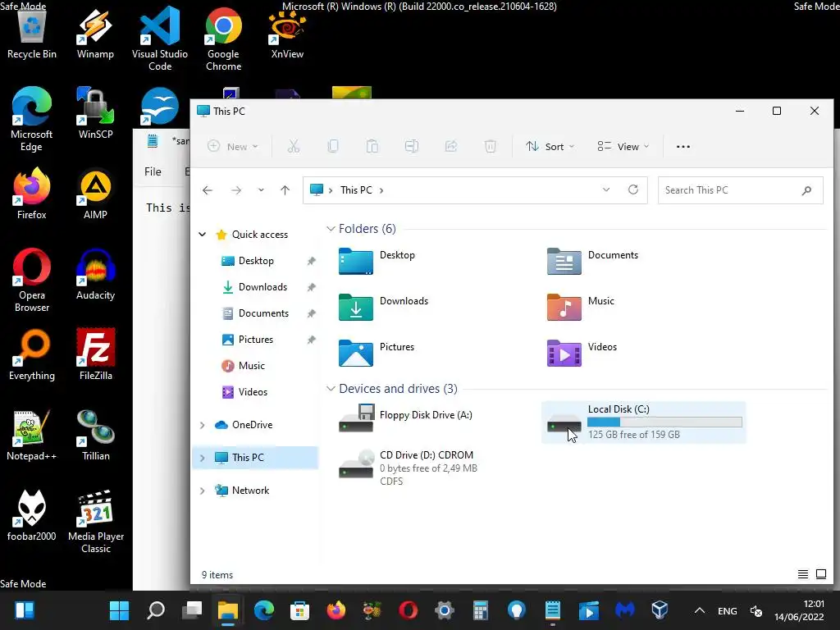This screenshot has width=840, height=630.
Task: Show hidden icons in system tray
Action: click(x=699, y=610)
